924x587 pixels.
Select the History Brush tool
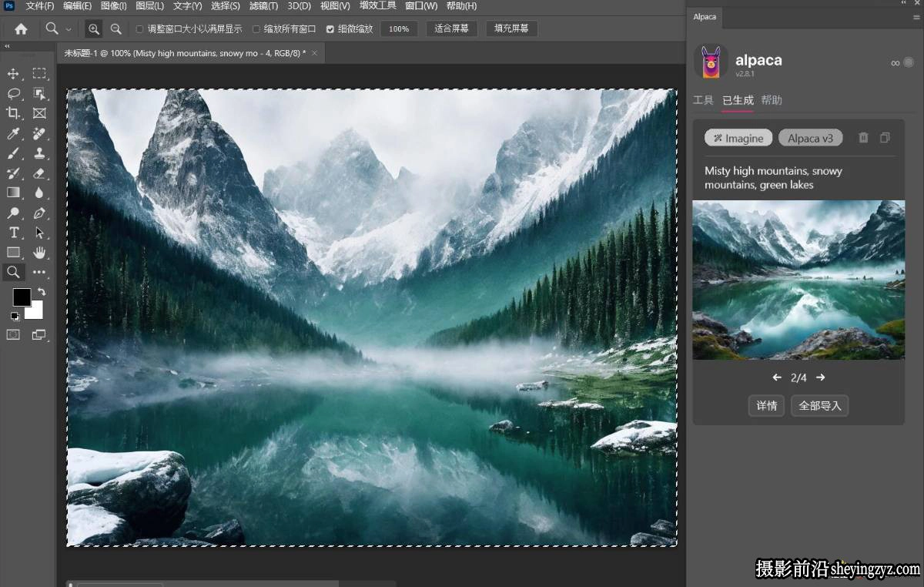click(13, 173)
